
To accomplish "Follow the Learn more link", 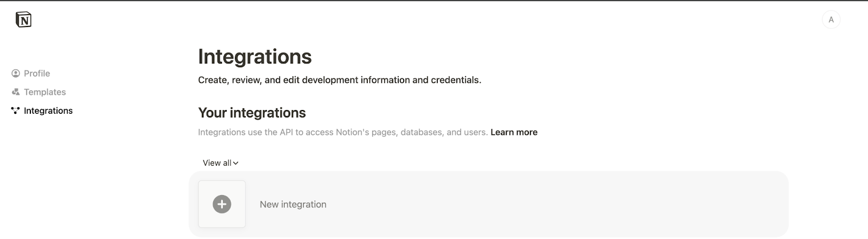I will pos(514,132).
